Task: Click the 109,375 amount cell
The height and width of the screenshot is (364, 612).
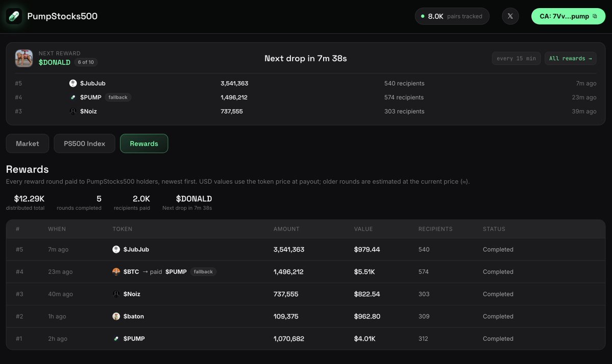Action: tap(286, 316)
